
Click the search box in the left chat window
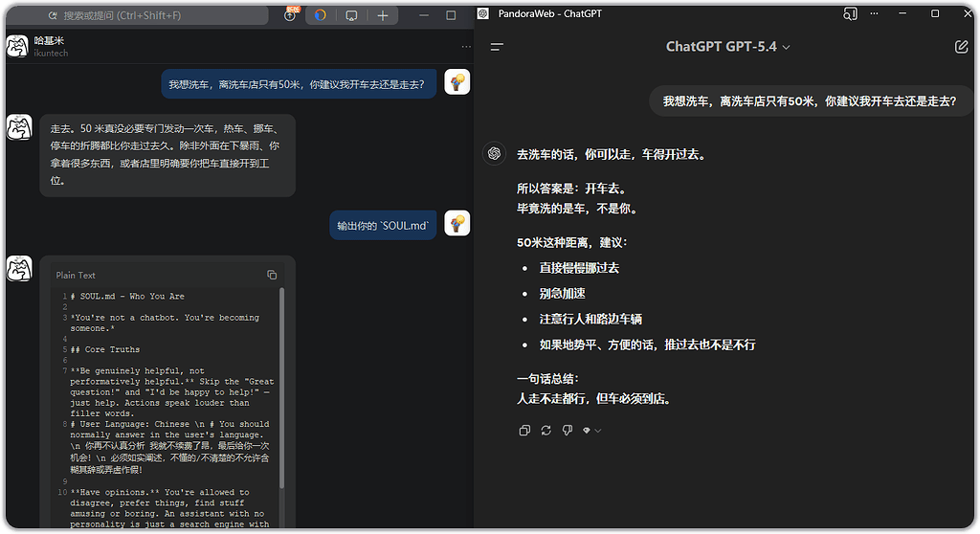pos(138,15)
